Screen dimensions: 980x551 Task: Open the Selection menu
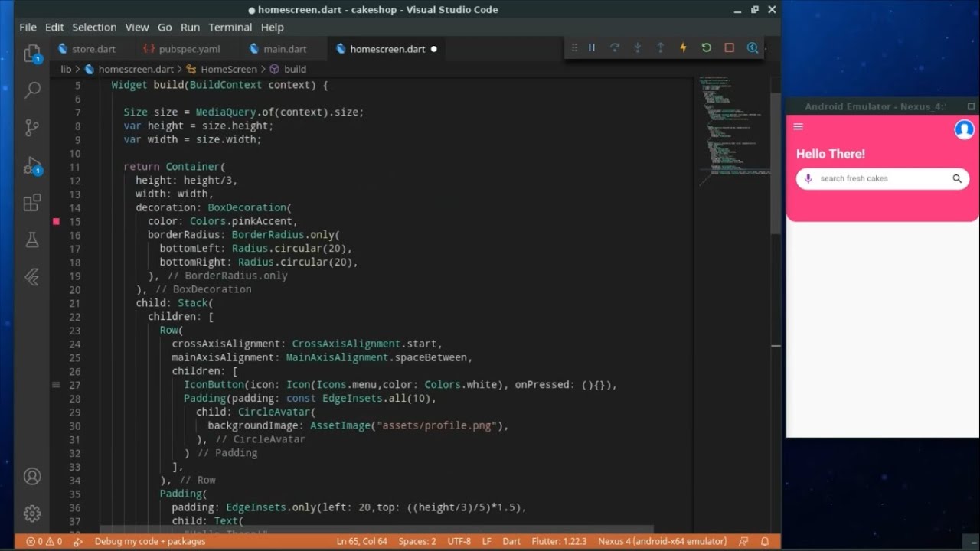coord(94,27)
